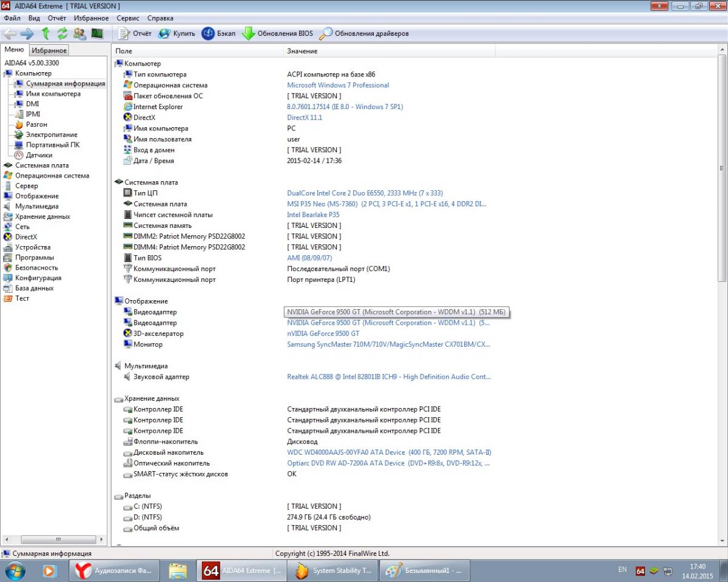Viewport: 728px width, 582px height.
Task: Switch to the Избранное sidebar tab
Action: pyautogui.click(x=49, y=50)
